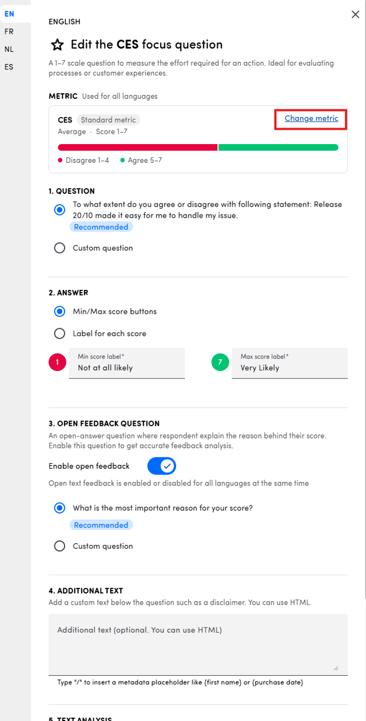Click the Additional text box

(198, 644)
